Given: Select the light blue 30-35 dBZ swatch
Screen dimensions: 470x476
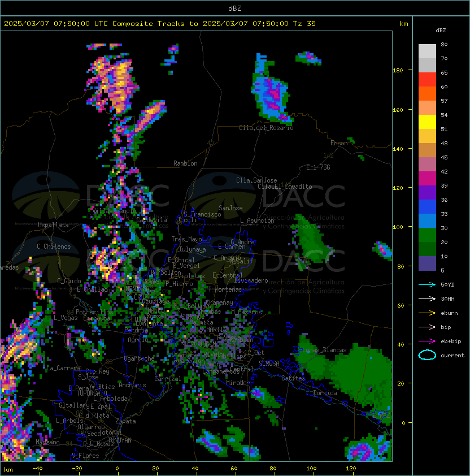Looking at the screenshot, I should pos(427,221).
